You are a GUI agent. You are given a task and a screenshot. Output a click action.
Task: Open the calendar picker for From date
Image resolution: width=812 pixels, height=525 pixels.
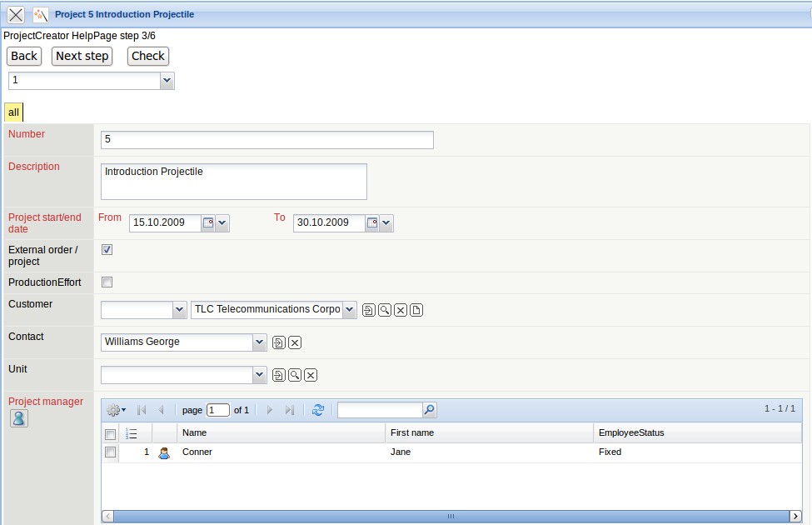[208, 223]
